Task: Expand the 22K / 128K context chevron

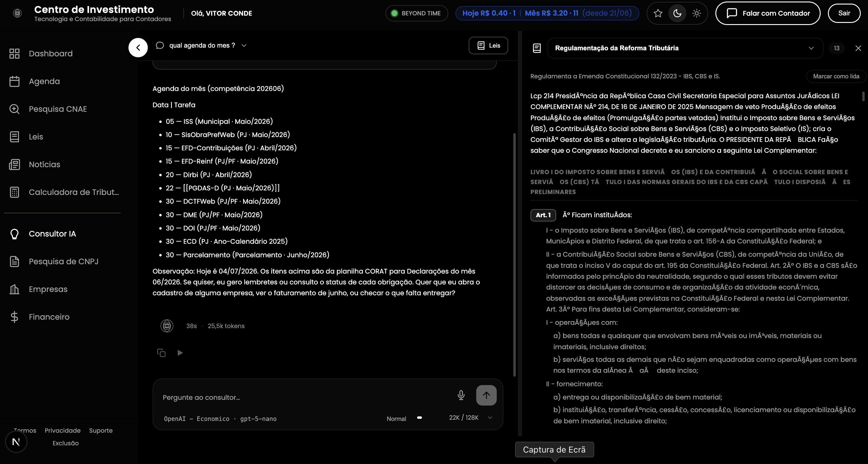Action: 490,418
